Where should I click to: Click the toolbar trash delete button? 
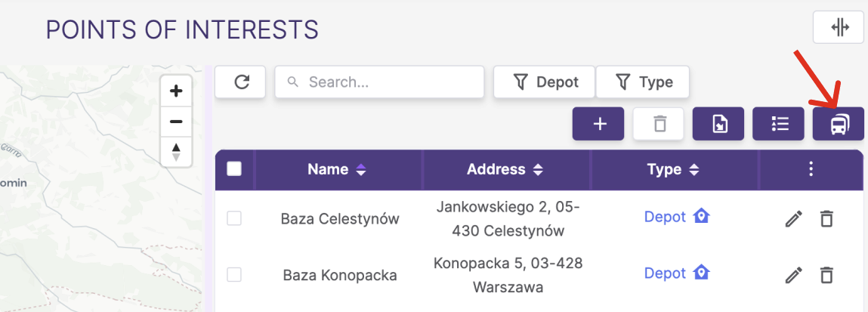pyautogui.click(x=659, y=124)
